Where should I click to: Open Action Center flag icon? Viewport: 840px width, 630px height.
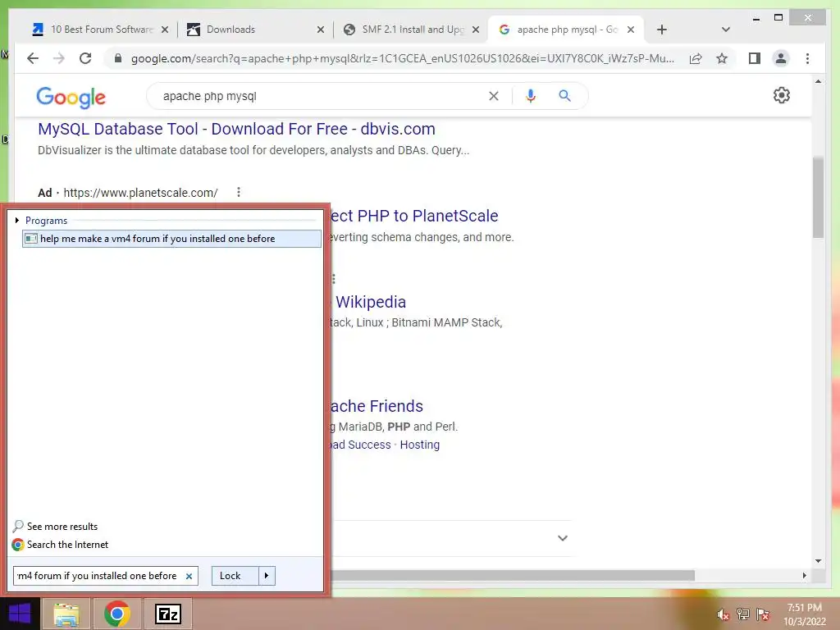click(x=763, y=614)
